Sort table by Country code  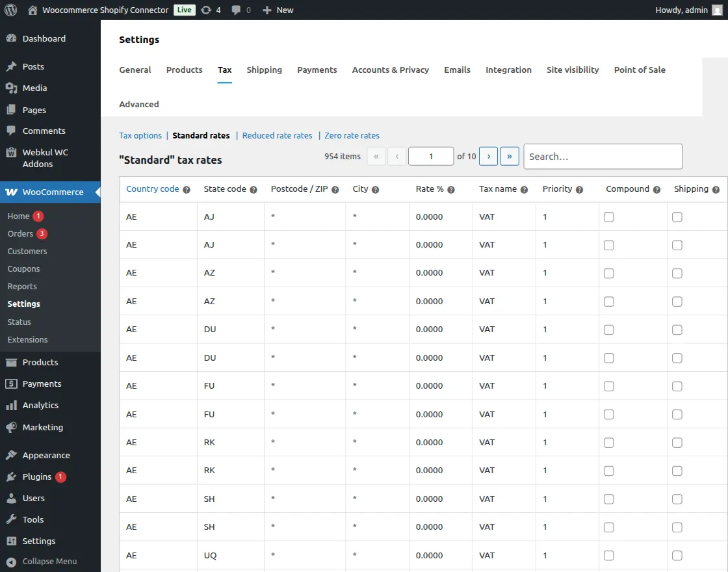point(152,189)
